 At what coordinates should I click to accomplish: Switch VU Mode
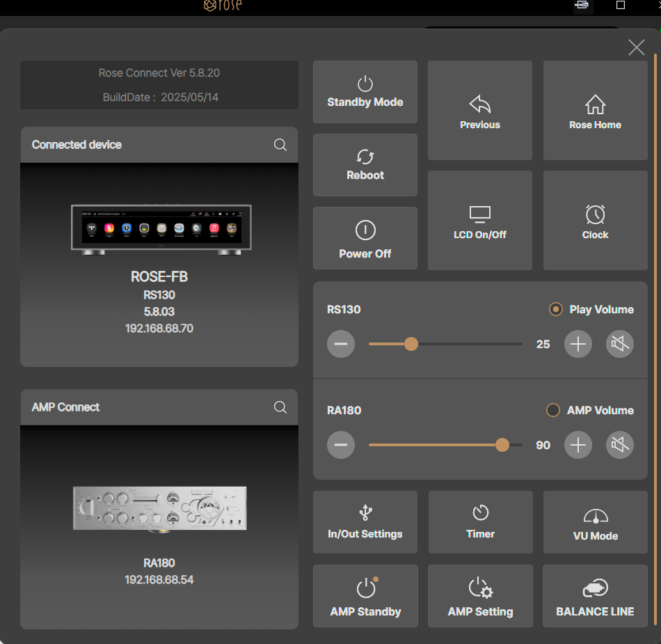[x=595, y=522]
